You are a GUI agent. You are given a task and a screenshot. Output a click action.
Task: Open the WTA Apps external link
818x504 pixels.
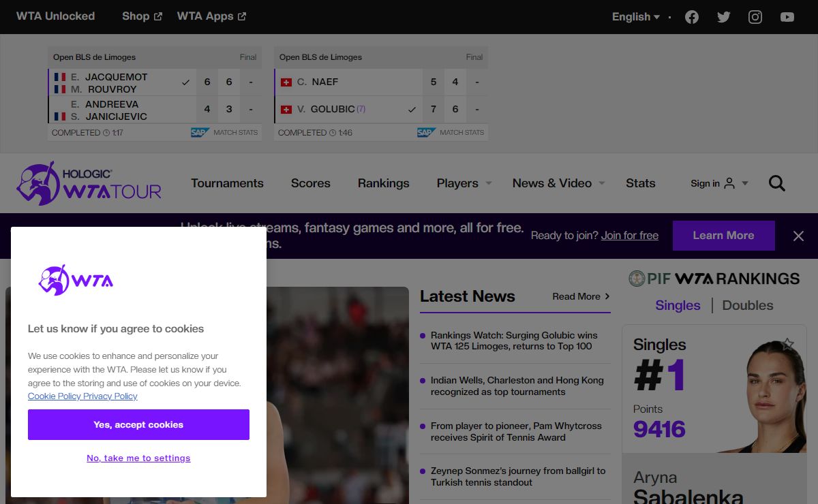point(212,16)
